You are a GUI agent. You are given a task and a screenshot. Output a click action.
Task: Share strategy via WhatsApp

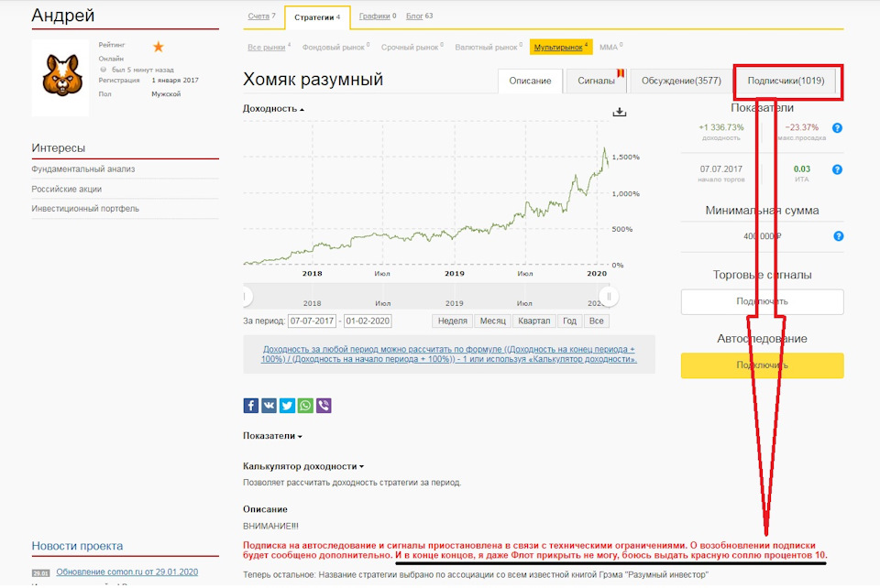tap(305, 406)
